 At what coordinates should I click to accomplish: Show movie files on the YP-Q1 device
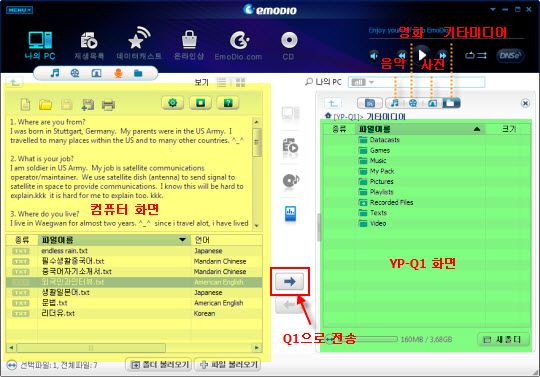tap(413, 103)
